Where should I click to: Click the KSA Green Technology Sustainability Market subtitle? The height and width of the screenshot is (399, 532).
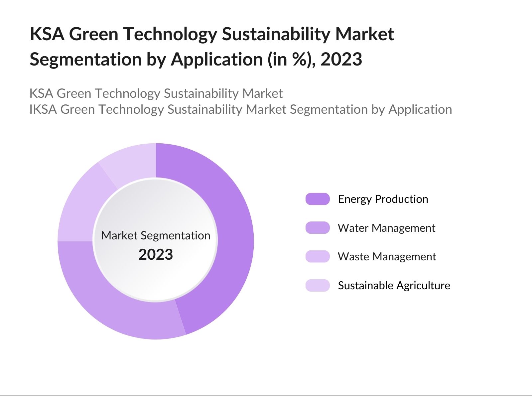[x=156, y=93]
